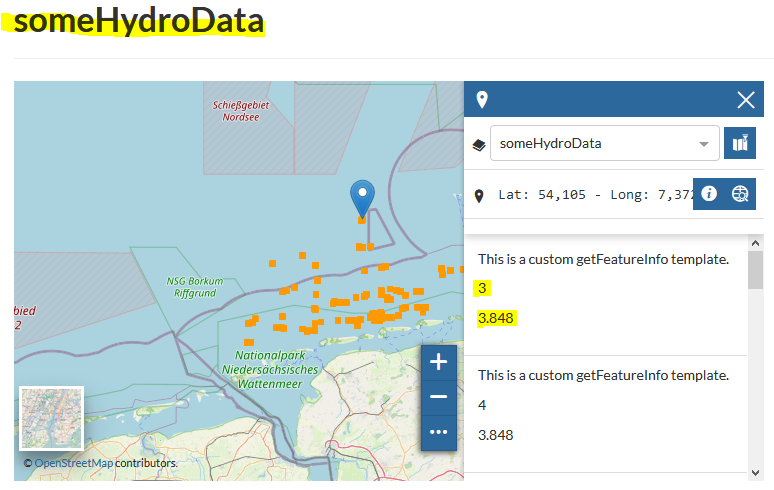The image size is (774, 490).
Task: Zoom in with the plus button
Action: coord(438,362)
